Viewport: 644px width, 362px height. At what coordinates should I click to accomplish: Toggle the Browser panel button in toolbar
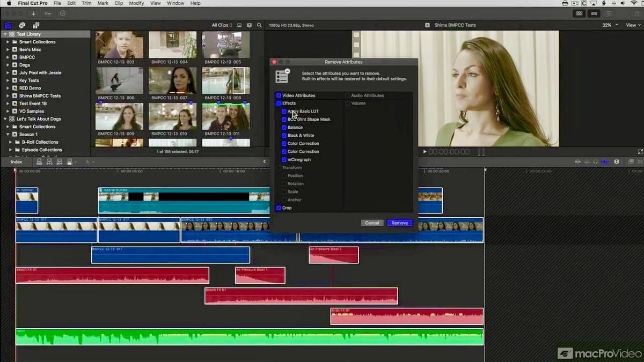[579, 13]
